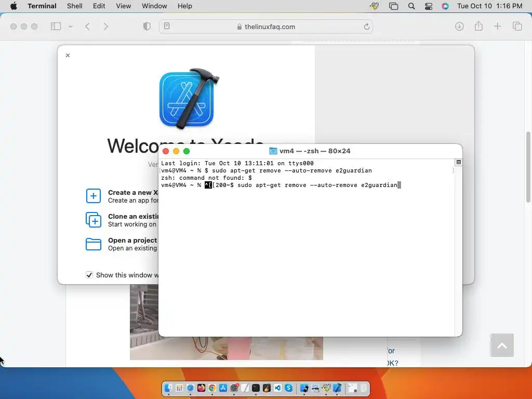Go back in Safari
Screen dimensions: 532x399
pos(87,26)
